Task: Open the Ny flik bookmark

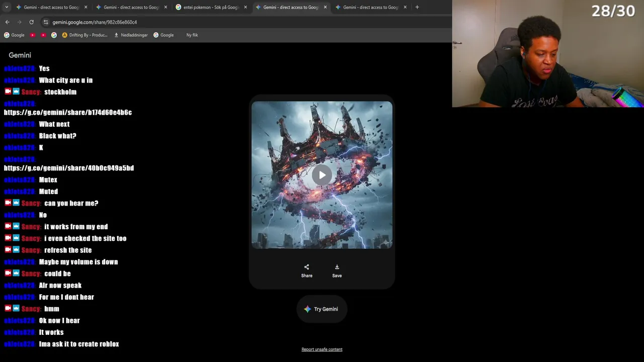Action: pyautogui.click(x=192, y=35)
